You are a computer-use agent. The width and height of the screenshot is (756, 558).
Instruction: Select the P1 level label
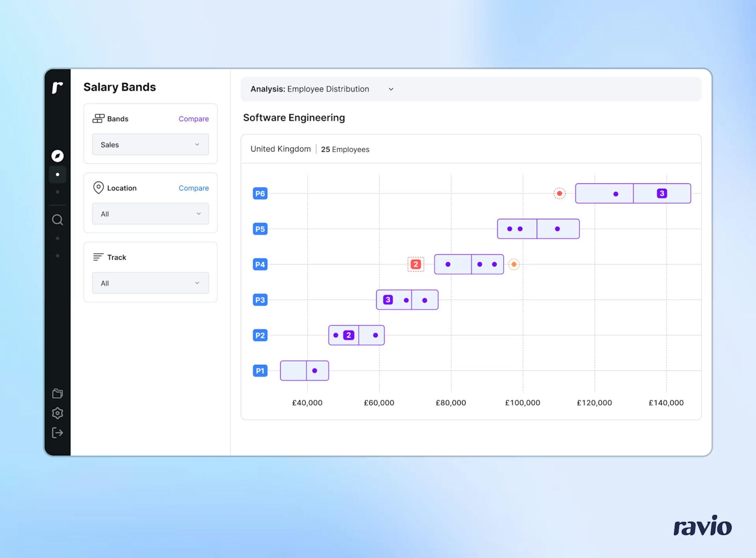(260, 371)
